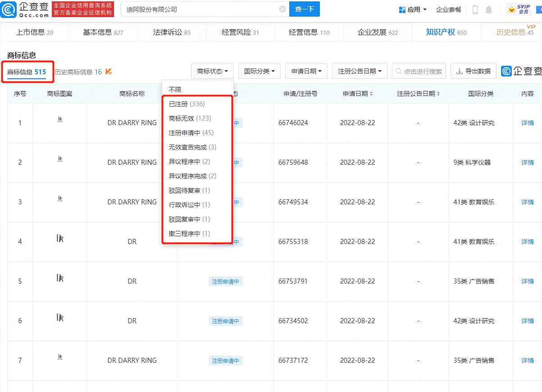Switch to 历史信息 tab
The image size is (542, 392).
point(515,32)
